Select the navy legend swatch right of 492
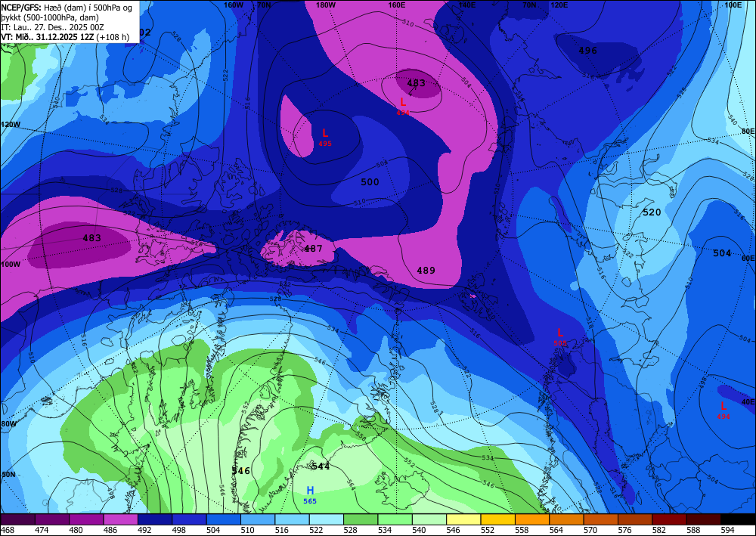Screen dimensions: 756x536 pos(155,519)
